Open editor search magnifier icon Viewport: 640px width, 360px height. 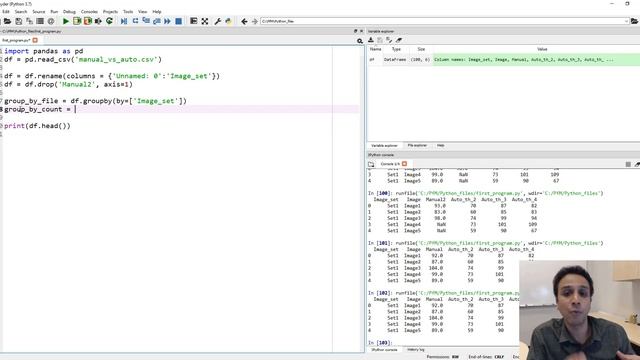point(360,41)
